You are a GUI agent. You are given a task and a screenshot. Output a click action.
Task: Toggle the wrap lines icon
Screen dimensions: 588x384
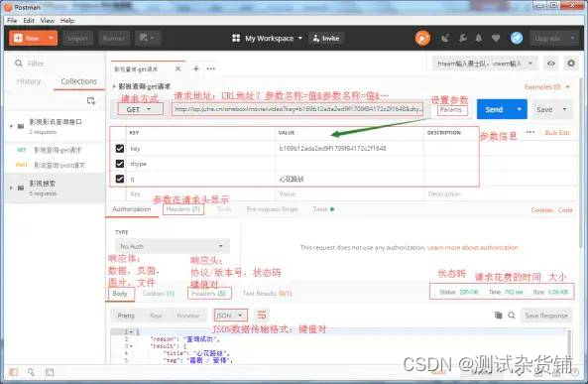coord(262,315)
